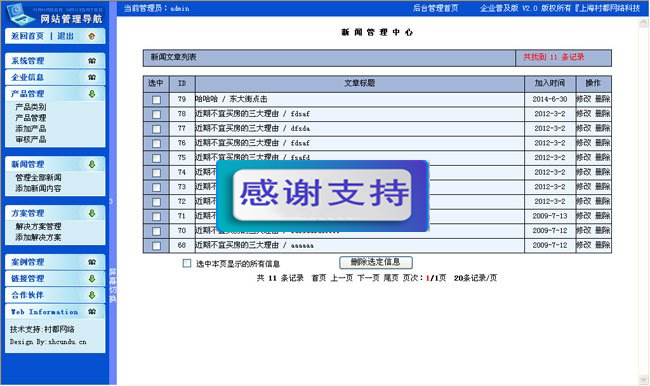Tick the checkbox for article 68

156,246
